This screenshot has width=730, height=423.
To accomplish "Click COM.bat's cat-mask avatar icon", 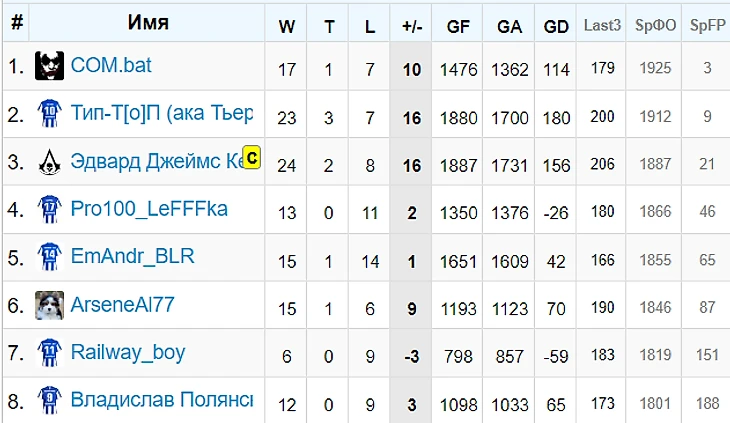I will coord(49,67).
